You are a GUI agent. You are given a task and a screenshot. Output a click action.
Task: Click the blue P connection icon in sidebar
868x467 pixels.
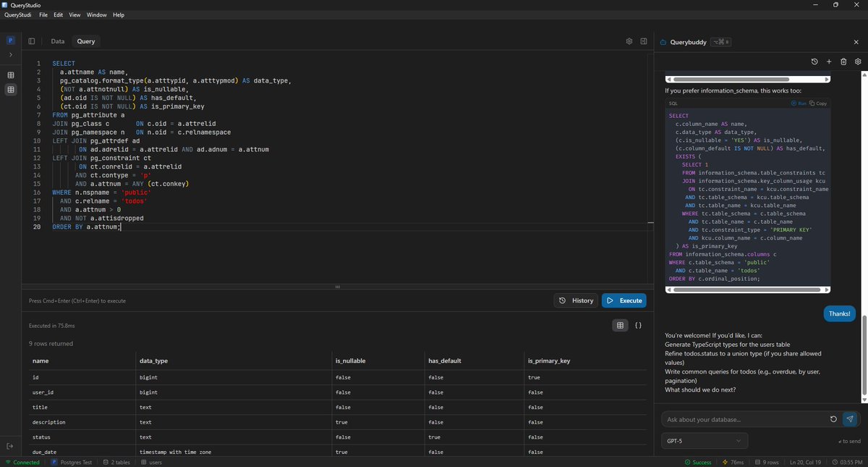[x=10, y=41]
